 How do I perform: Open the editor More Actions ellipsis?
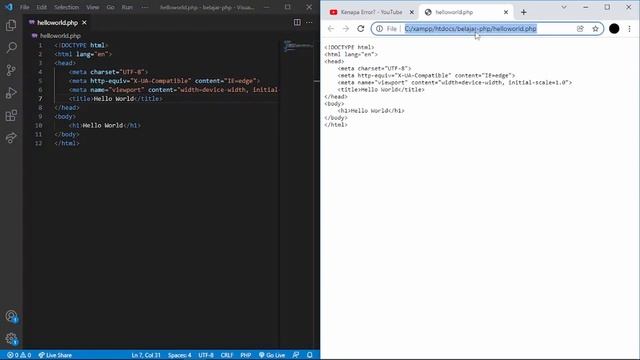click(309, 22)
